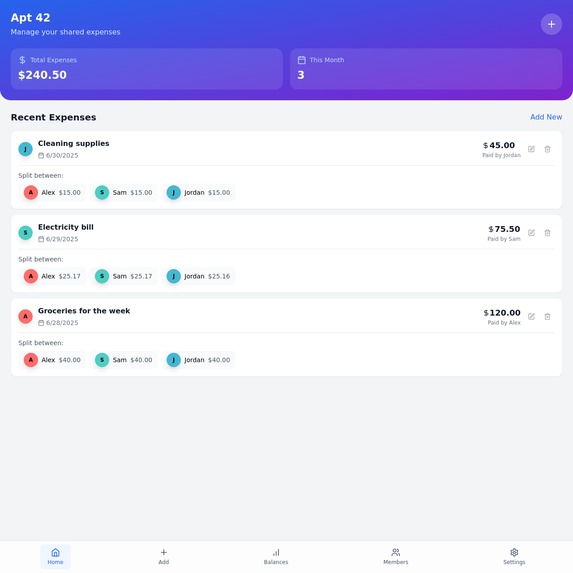
Task: Click the Recent Expenses heading
Action: (53, 117)
